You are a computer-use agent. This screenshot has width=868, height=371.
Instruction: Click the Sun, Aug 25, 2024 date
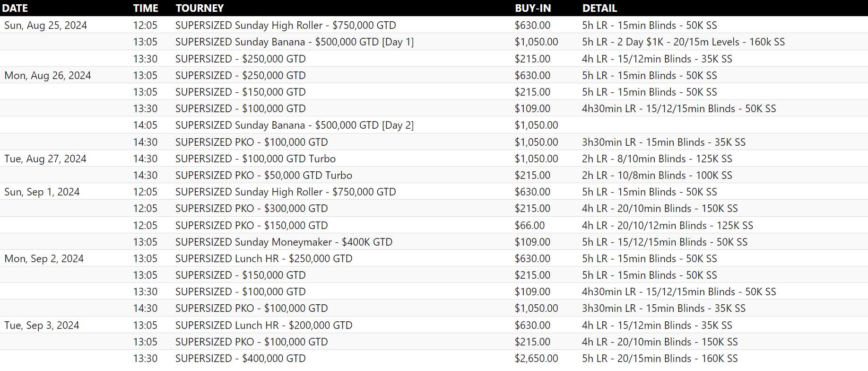pos(45,26)
